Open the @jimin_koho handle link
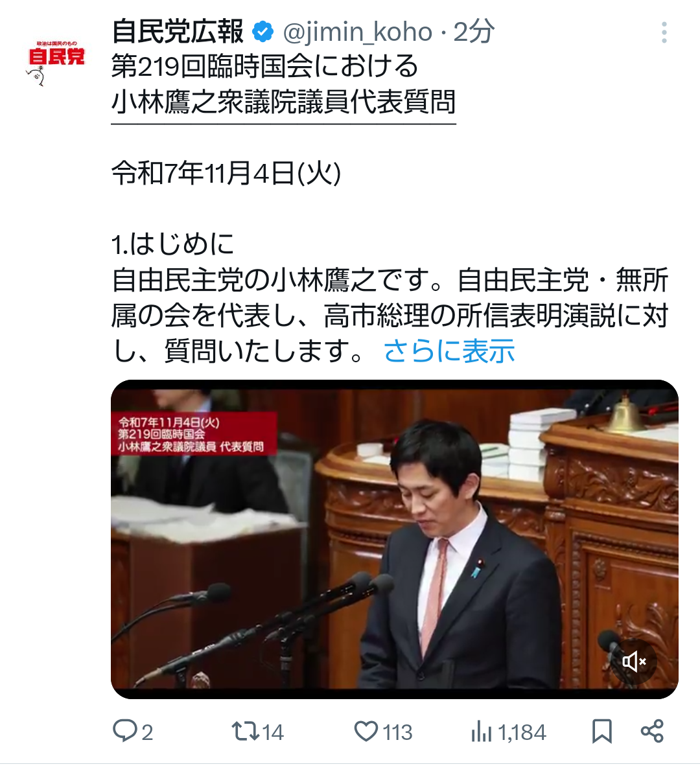Image resolution: width=700 pixels, height=773 pixels. 358,32
